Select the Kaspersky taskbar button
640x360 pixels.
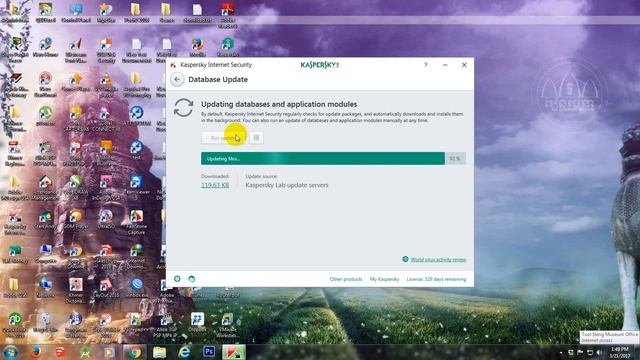(234, 352)
